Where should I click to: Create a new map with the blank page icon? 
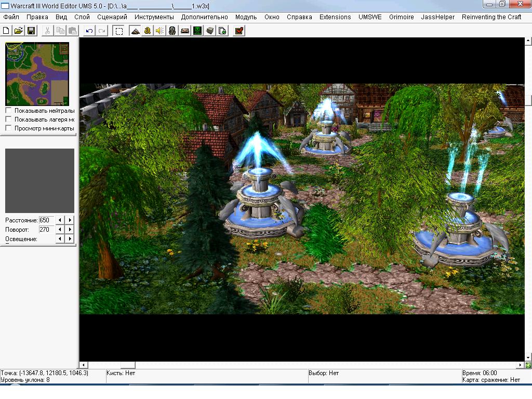pyautogui.click(x=6, y=31)
